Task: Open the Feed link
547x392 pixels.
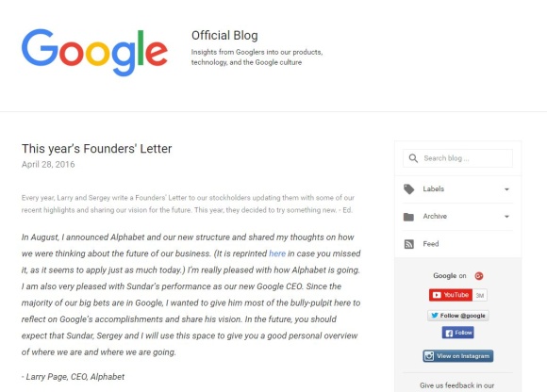Action: coord(431,244)
